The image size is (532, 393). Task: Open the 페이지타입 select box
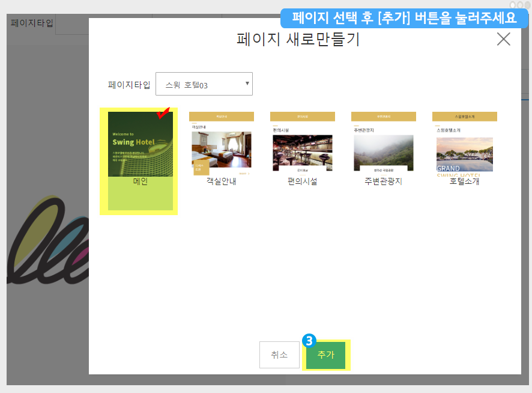coord(204,84)
